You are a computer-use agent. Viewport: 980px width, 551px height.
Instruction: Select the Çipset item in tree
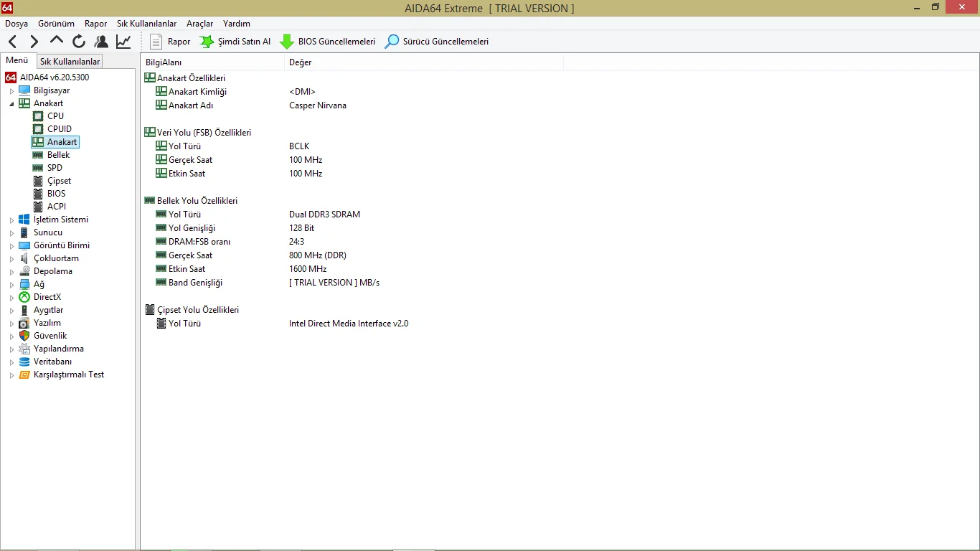[x=60, y=181]
